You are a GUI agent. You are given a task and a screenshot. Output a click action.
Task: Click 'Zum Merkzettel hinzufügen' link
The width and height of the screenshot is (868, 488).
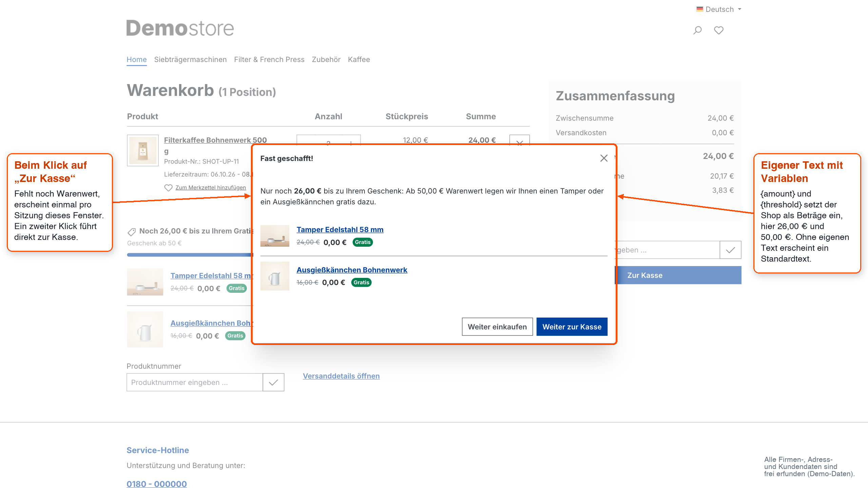(211, 188)
